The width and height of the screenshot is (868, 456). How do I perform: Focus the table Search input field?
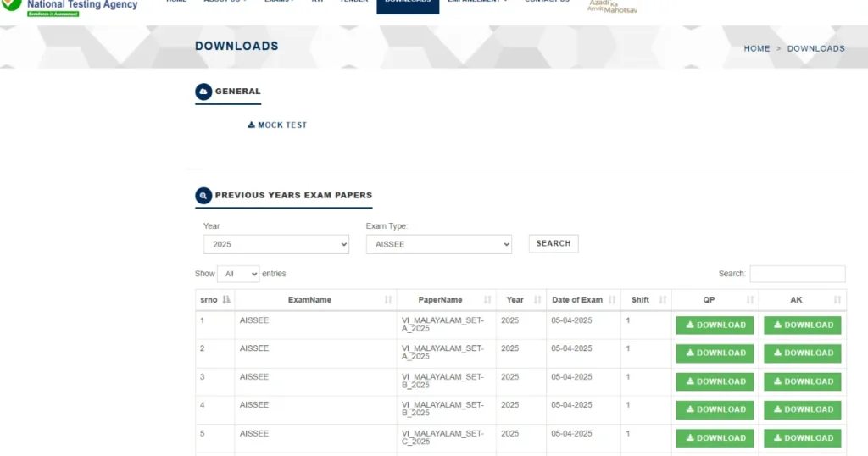[x=798, y=274]
